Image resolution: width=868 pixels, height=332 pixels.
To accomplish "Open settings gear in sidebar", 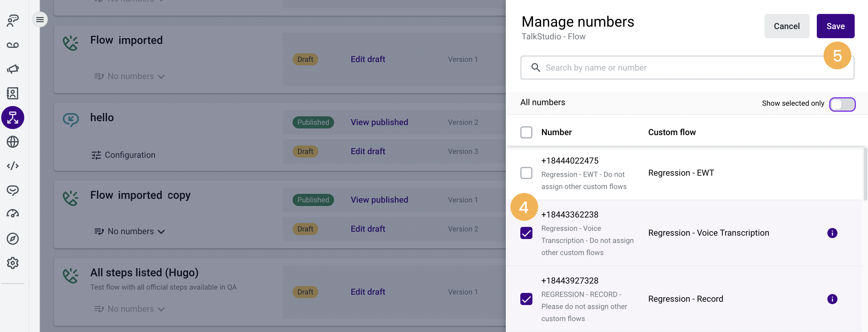I will (x=13, y=263).
